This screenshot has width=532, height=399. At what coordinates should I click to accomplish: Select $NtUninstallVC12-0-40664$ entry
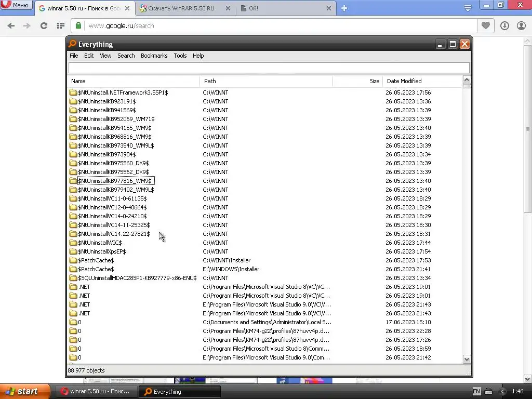pos(112,207)
